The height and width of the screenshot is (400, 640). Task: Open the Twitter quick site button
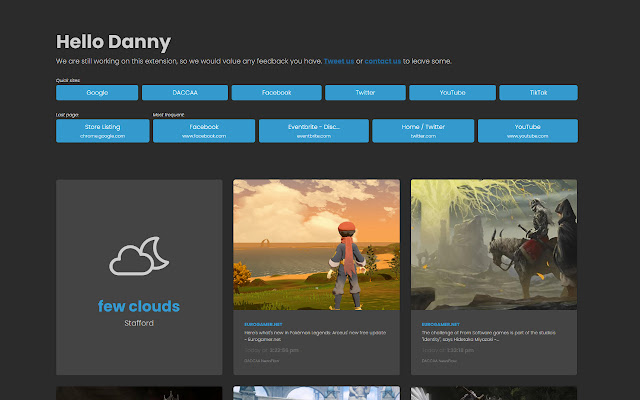point(365,93)
